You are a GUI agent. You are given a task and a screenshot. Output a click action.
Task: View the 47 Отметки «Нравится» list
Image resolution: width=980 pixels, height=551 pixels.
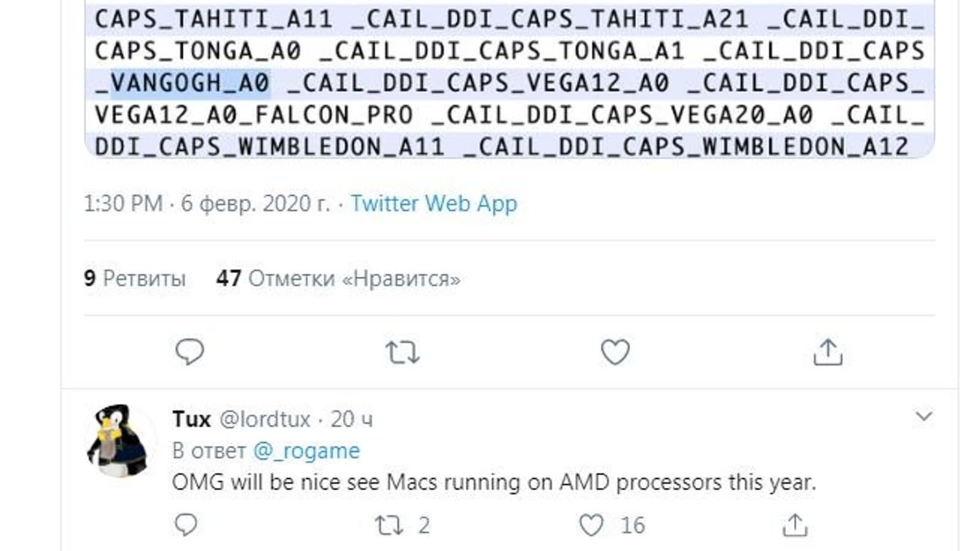338,279
